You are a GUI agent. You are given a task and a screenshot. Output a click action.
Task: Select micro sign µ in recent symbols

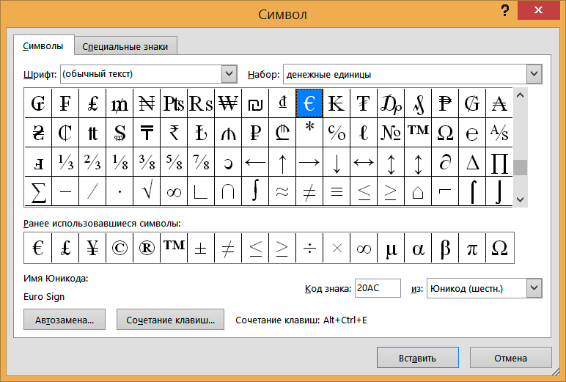click(391, 248)
